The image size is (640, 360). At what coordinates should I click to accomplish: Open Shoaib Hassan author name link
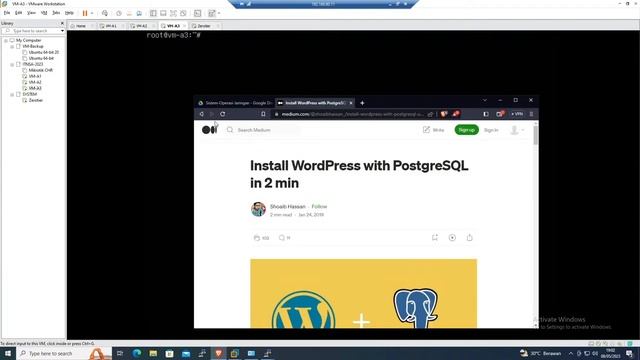point(287,207)
